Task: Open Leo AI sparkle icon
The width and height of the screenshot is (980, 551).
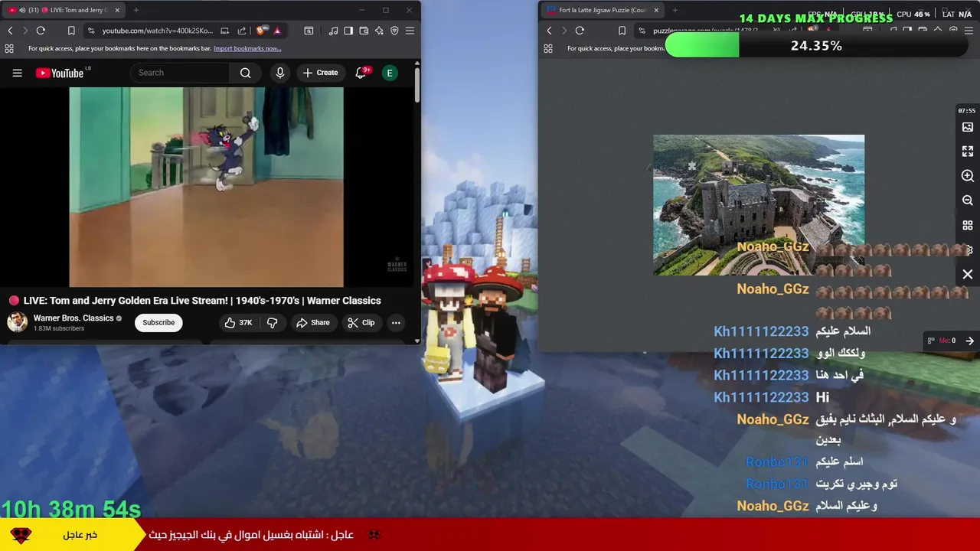Action: point(379,31)
